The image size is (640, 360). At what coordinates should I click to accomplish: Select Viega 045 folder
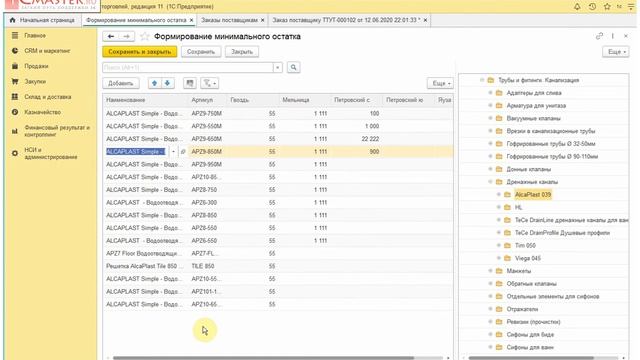(x=528, y=258)
